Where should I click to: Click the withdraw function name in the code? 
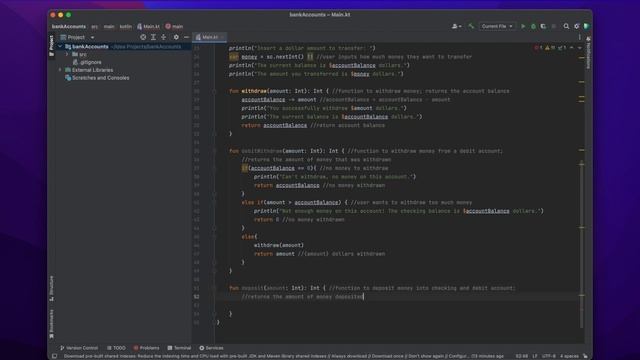253,91
